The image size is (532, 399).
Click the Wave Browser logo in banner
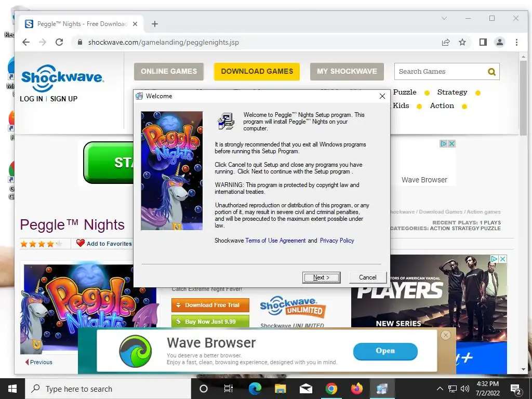pyautogui.click(x=136, y=351)
